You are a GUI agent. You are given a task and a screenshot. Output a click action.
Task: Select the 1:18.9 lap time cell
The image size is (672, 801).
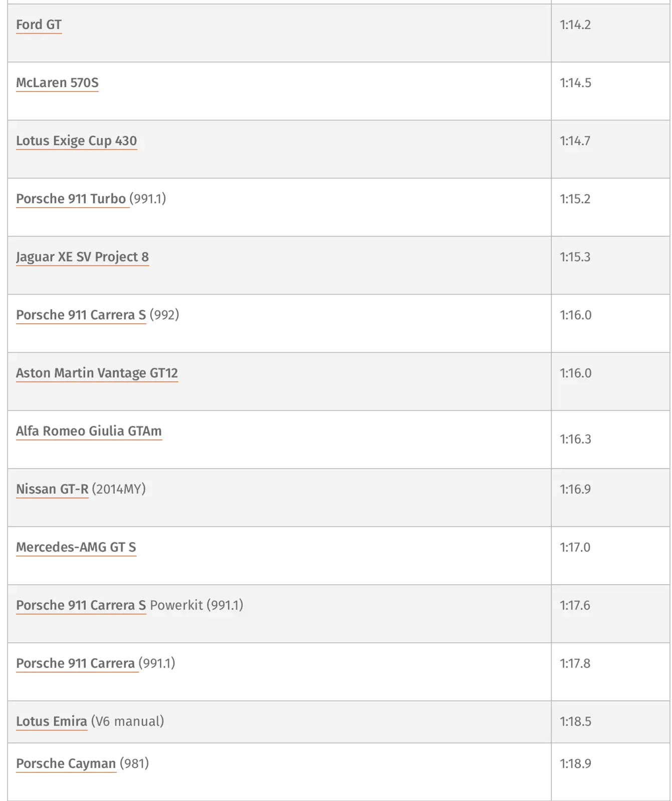[x=575, y=764]
